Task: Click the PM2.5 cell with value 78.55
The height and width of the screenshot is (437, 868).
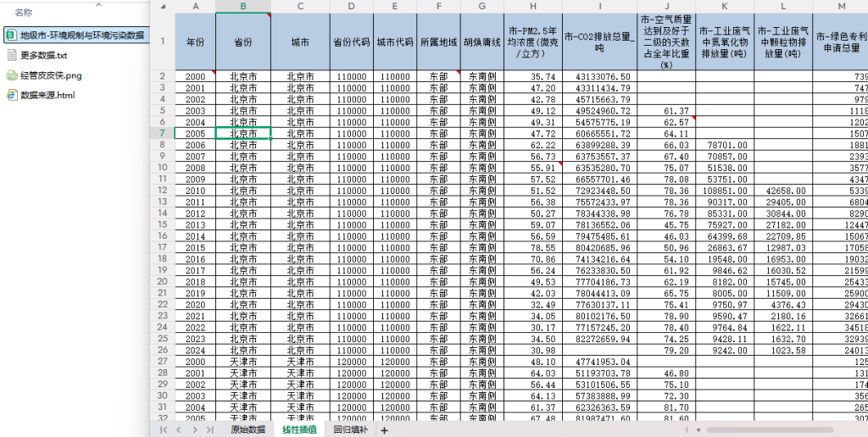Action: tap(533, 247)
